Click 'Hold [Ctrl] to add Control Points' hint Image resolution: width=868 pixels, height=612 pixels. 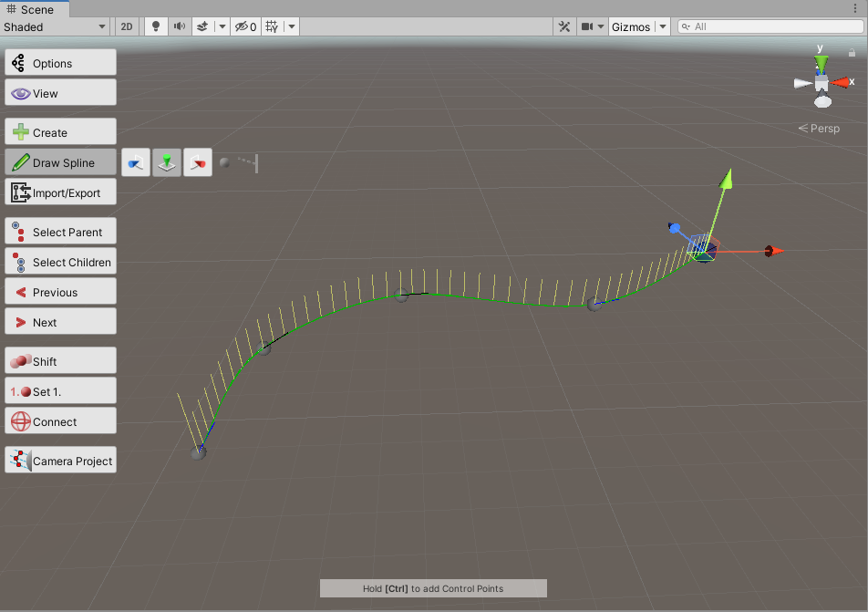(x=433, y=588)
